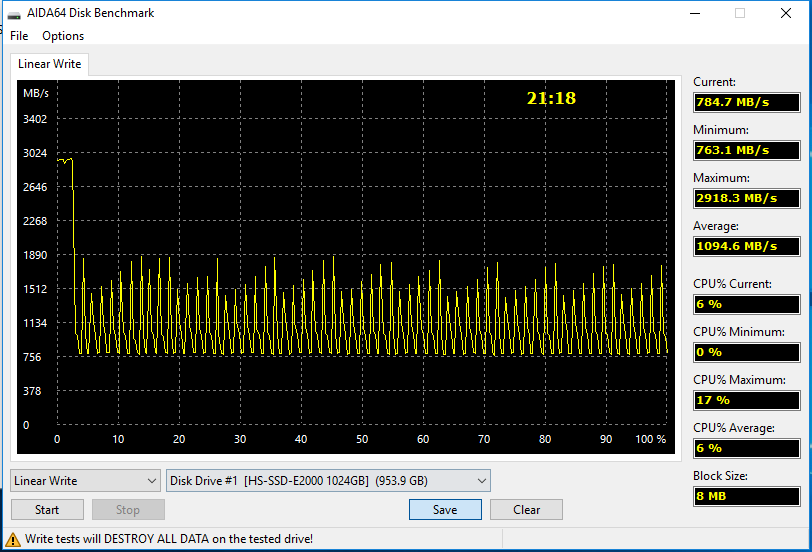Save the benchmark results
Screen dimensions: 812x552
(x=445, y=510)
